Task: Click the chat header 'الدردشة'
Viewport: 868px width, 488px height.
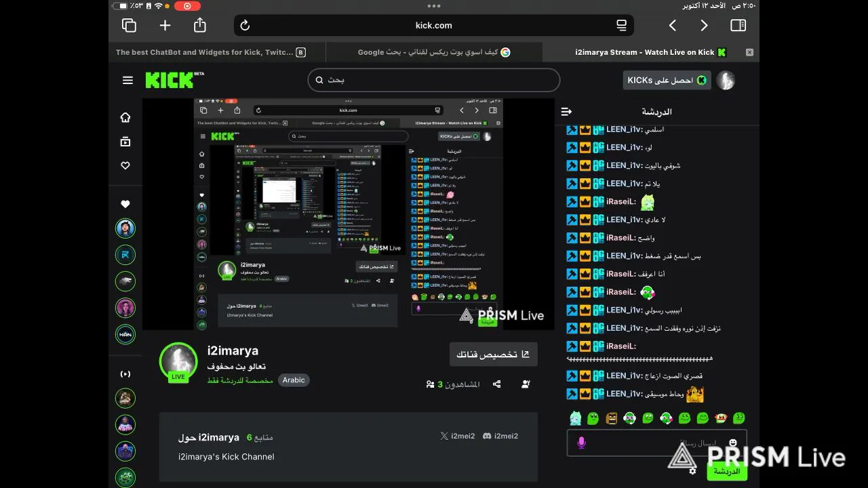Action: tap(656, 112)
